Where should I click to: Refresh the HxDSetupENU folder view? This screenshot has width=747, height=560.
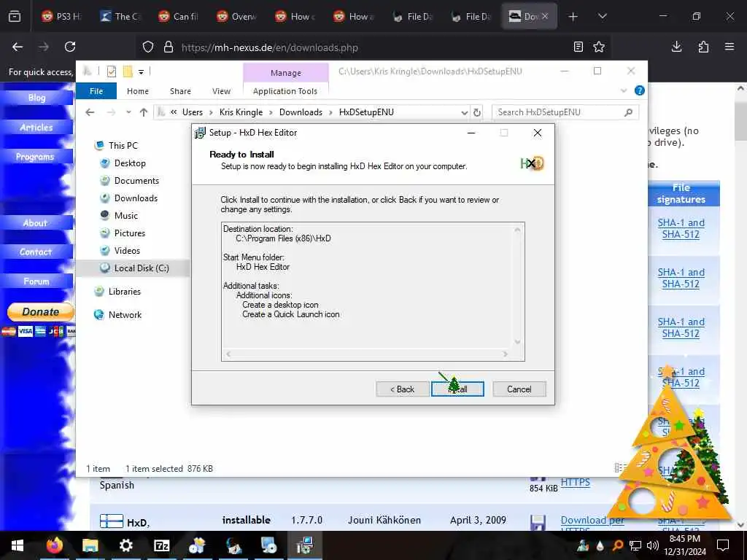coord(477,112)
